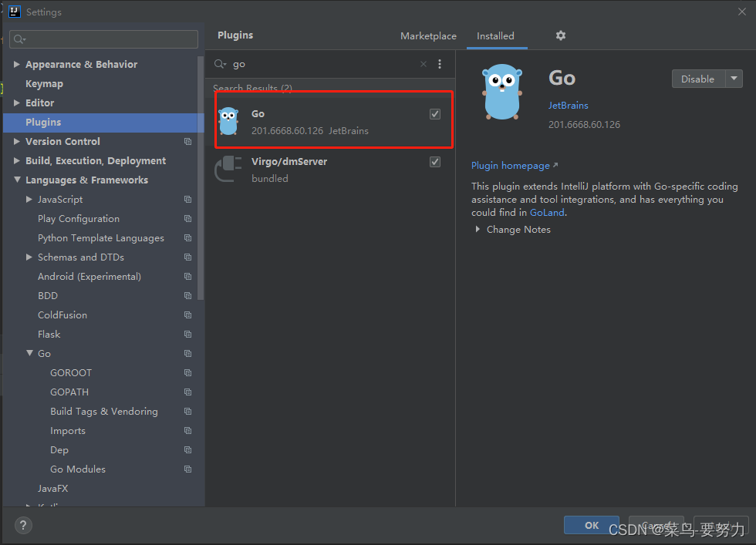Click the project-level icon beside Schemas and DTDs
The width and height of the screenshot is (756, 545).
188,257
